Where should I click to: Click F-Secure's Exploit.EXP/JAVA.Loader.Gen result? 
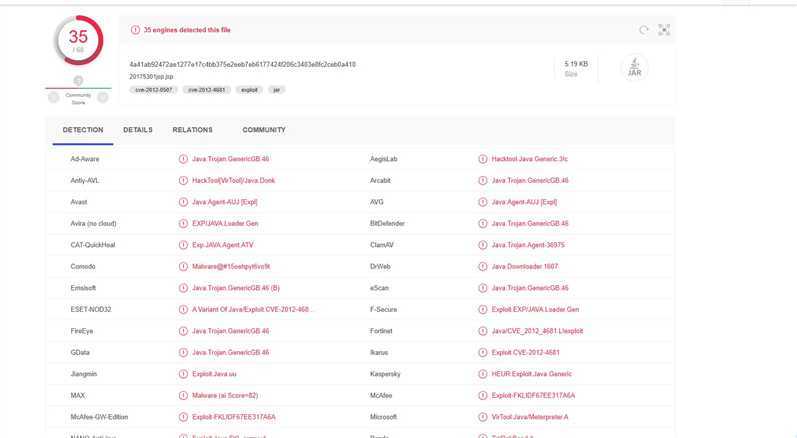[535, 309]
